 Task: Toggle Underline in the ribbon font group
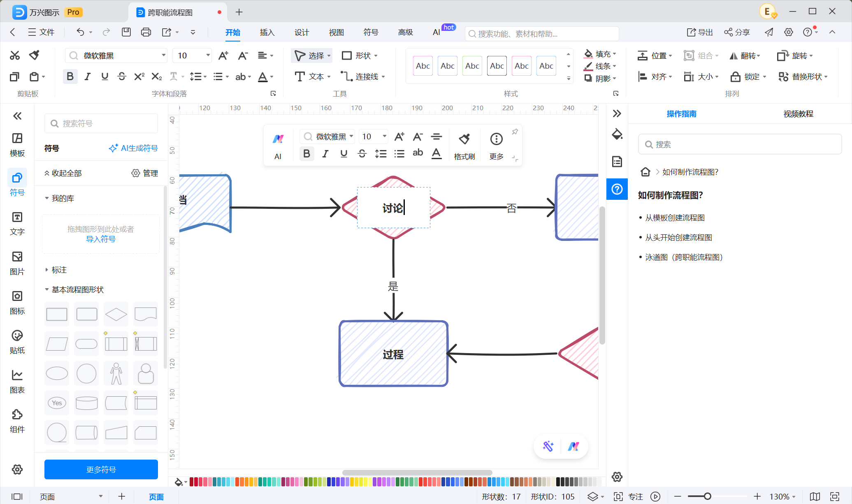pos(104,76)
